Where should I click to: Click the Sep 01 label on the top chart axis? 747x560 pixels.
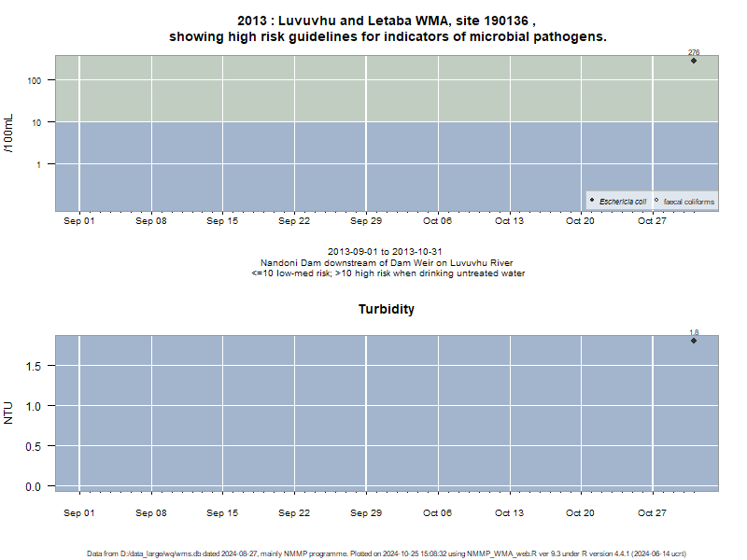pyautogui.click(x=79, y=221)
